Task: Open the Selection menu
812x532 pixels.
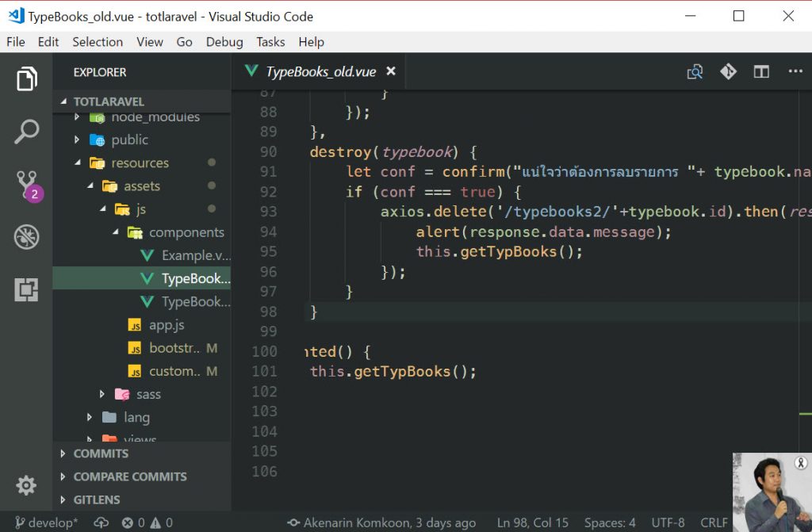Action: 98,42
